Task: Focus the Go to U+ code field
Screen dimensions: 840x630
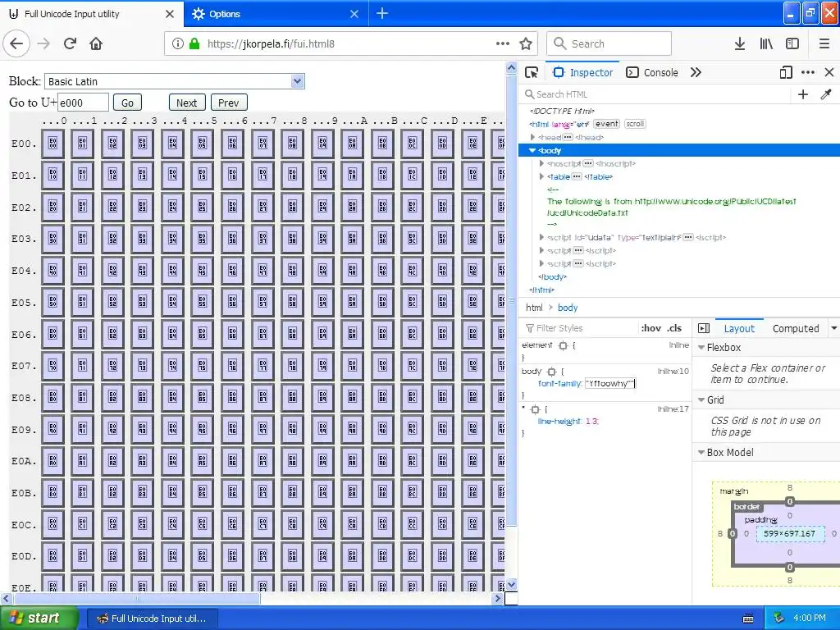Action: (x=84, y=103)
